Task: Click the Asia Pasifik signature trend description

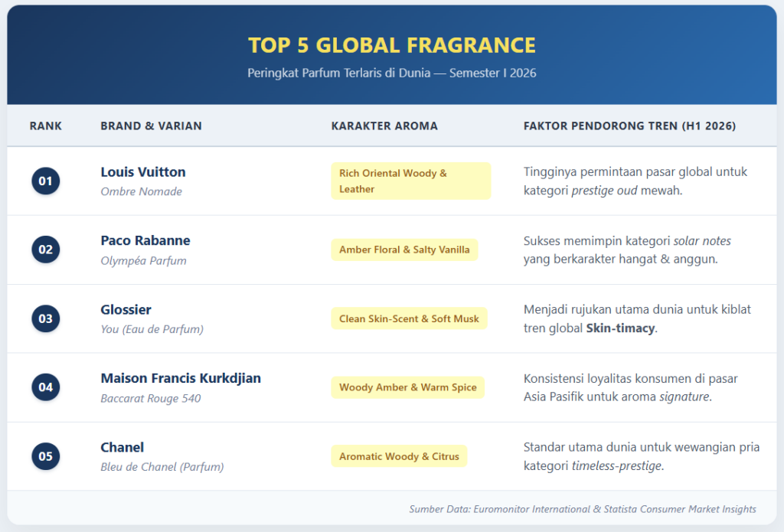Action: tap(631, 387)
